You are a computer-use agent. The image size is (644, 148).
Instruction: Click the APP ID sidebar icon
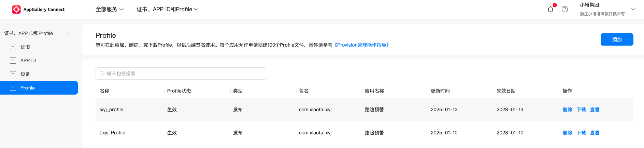pos(13,61)
